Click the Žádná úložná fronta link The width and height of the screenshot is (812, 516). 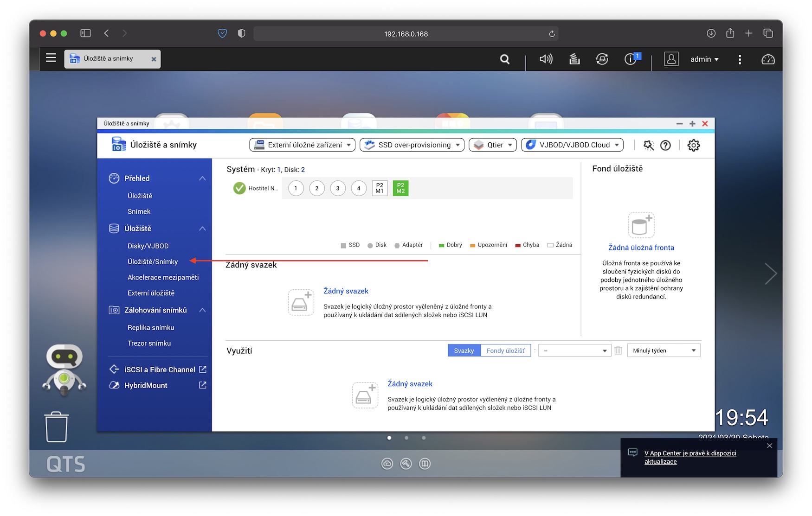pos(641,248)
